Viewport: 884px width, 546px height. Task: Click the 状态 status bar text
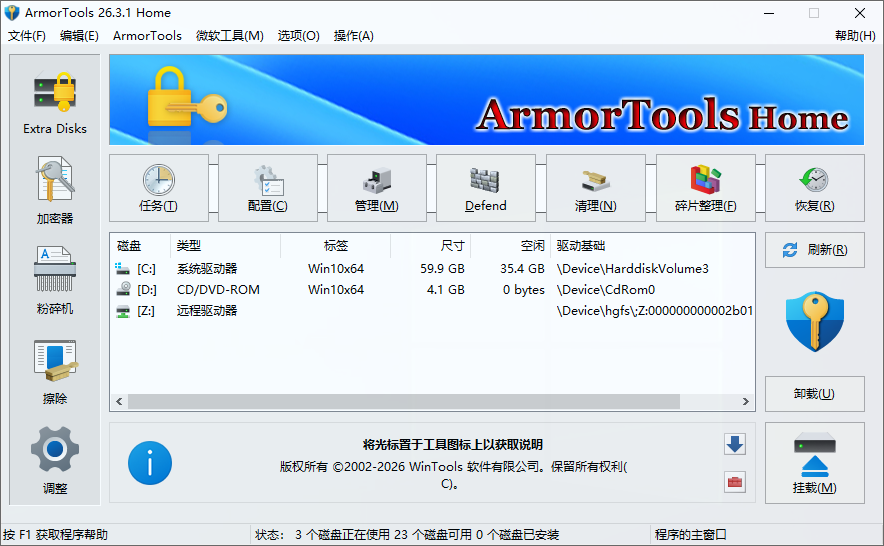coord(406,535)
